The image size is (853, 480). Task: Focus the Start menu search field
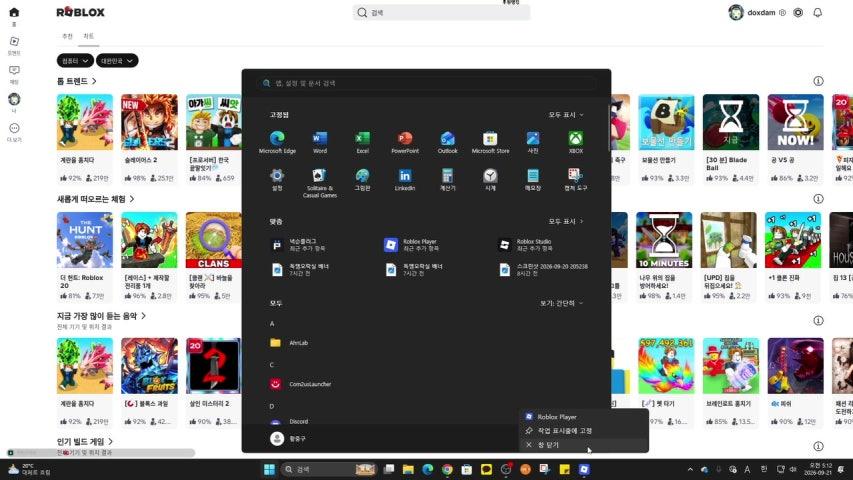click(x=426, y=83)
